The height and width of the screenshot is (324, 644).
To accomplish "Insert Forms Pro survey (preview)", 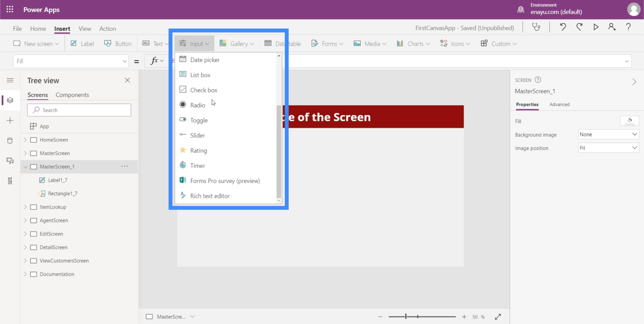I will coord(226,181).
